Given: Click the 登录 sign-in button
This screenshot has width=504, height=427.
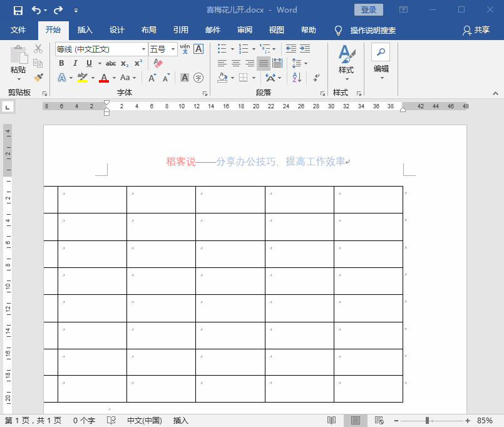Looking at the screenshot, I should click(x=368, y=9).
